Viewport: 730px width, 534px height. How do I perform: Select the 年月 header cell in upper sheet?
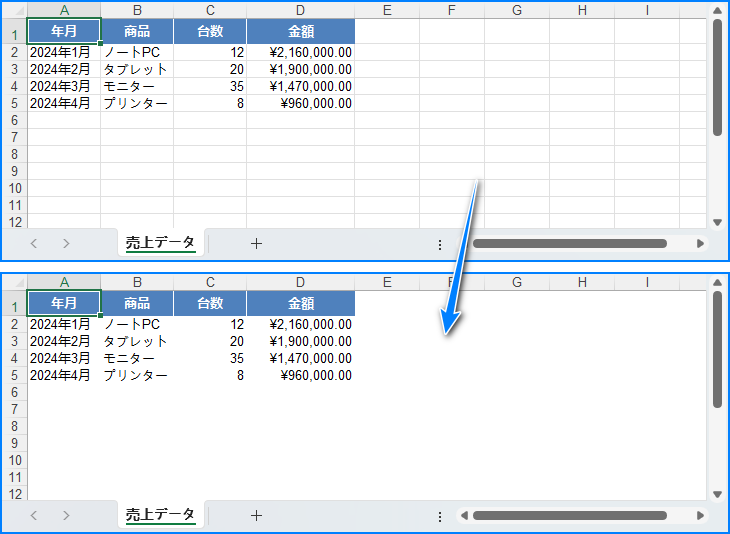click(64, 31)
